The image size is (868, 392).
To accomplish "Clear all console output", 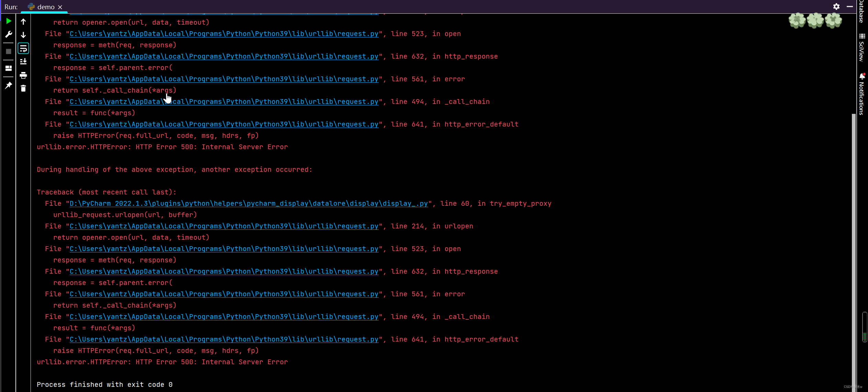I will [23, 88].
